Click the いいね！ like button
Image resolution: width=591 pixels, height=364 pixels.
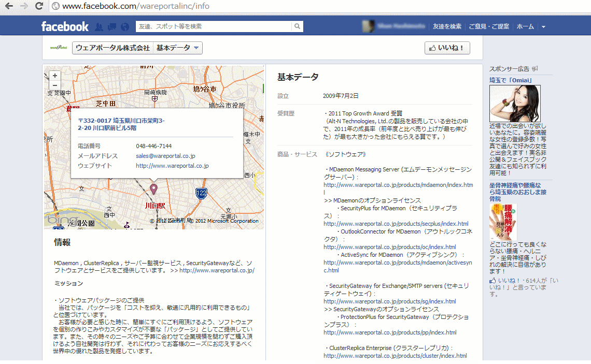tap(447, 48)
